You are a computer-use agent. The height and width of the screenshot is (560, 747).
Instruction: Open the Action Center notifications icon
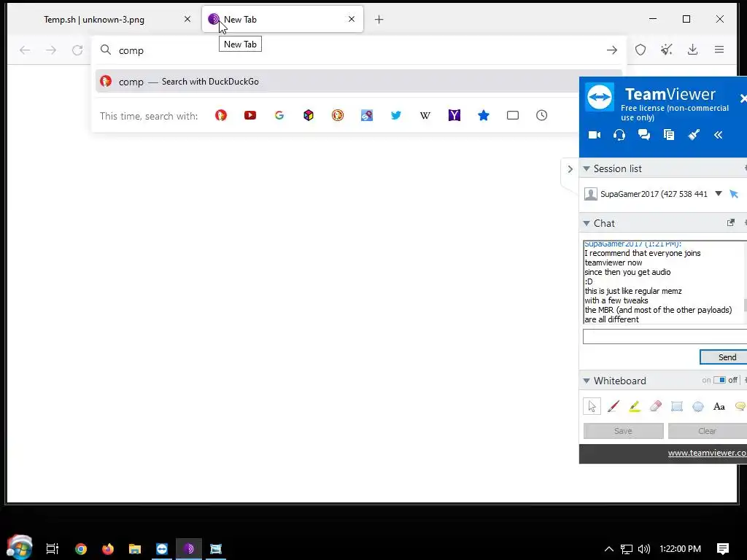[x=722, y=549]
